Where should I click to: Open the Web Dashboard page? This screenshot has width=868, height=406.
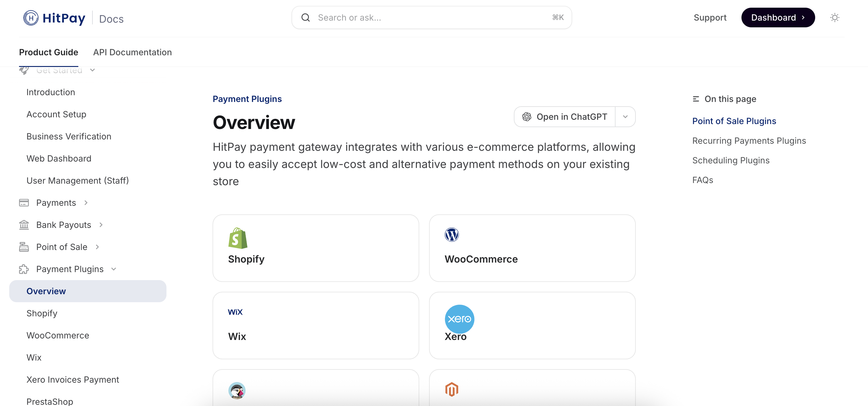click(59, 159)
